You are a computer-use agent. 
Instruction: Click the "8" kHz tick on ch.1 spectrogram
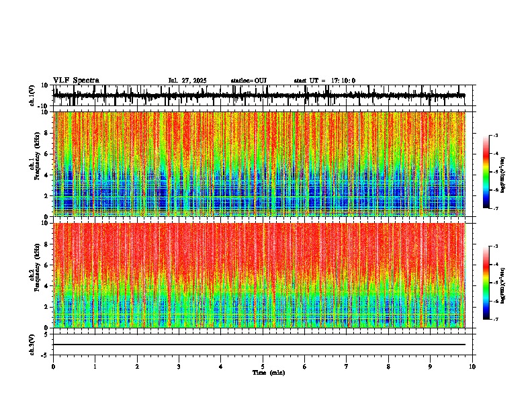pyautogui.click(x=47, y=133)
